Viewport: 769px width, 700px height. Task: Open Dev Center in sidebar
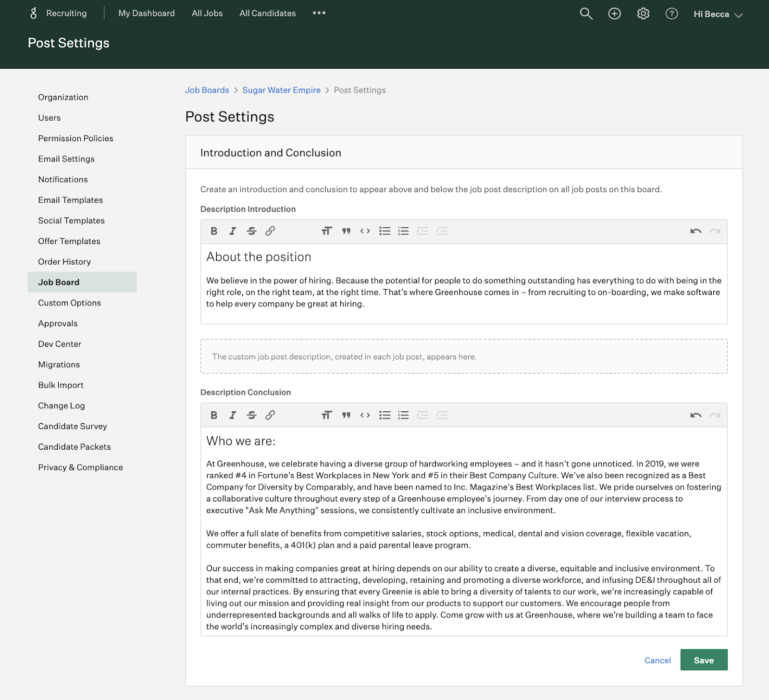click(x=60, y=344)
